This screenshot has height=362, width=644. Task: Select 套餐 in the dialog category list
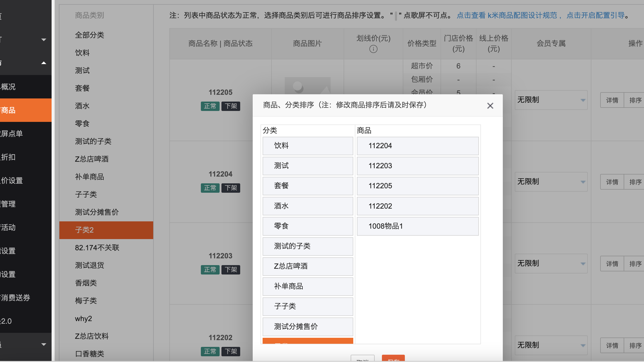tap(308, 186)
